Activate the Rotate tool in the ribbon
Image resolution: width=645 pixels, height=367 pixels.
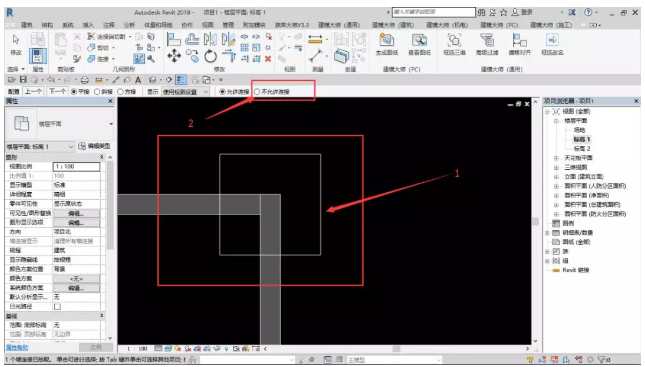click(x=210, y=56)
